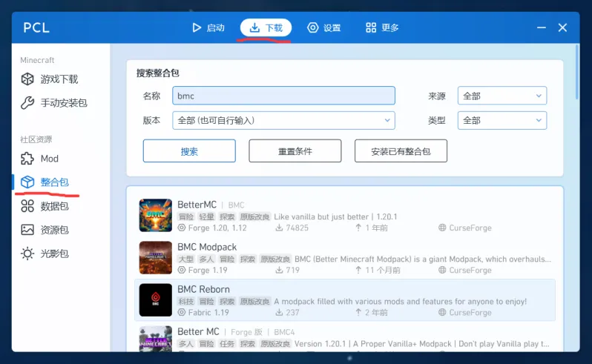Click the 轻量 tag on BetterMC
Viewport: 592px width, 364px height.
[x=206, y=217]
